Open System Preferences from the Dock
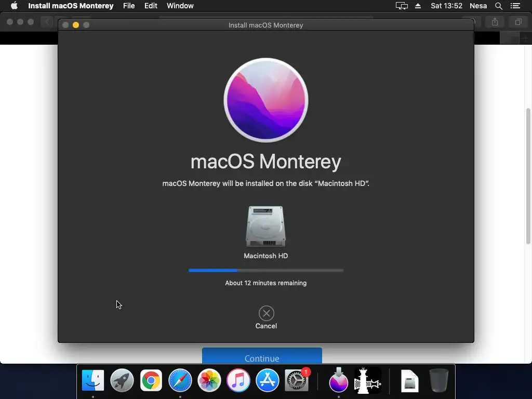Viewport: 532px width, 399px height. pyautogui.click(x=297, y=380)
